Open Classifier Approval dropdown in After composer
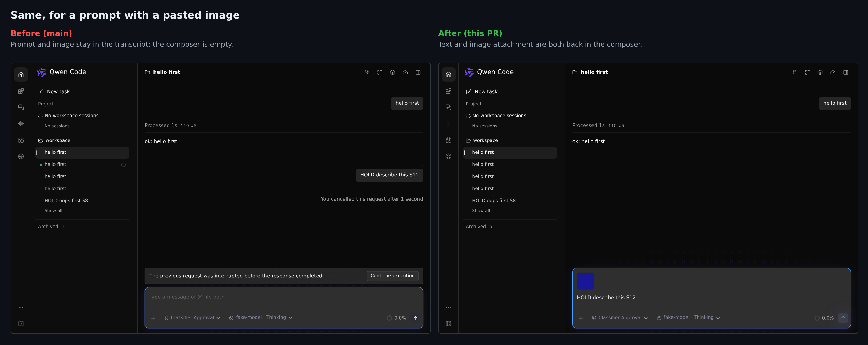 [x=620, y=318]
